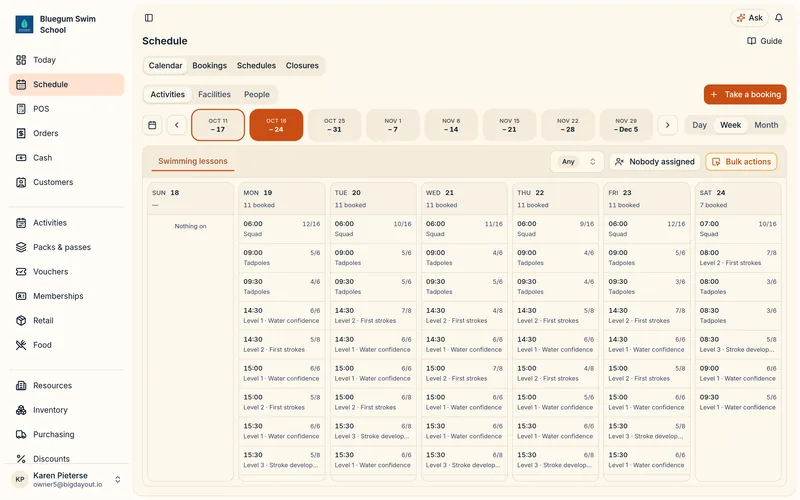The image size is (800, 500).
Task: Click the Cash icon
Action: 21,158
